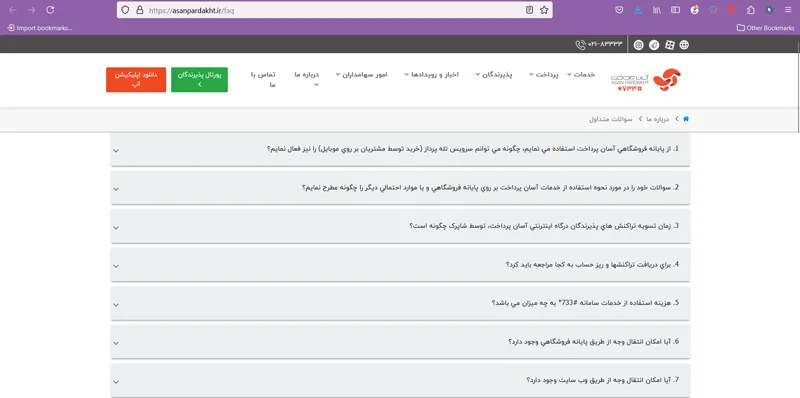Open the Firefox hamburger menu

[x=788, y=10]
